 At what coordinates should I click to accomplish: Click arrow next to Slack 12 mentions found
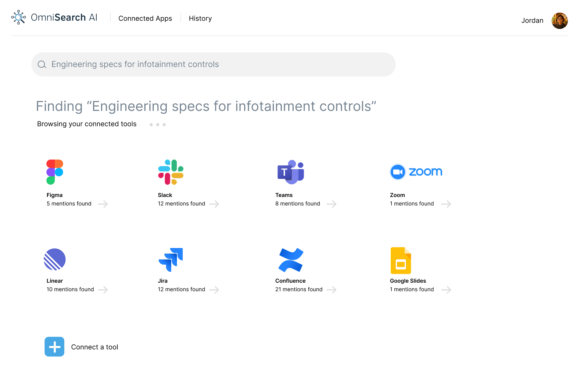(214, 204)
